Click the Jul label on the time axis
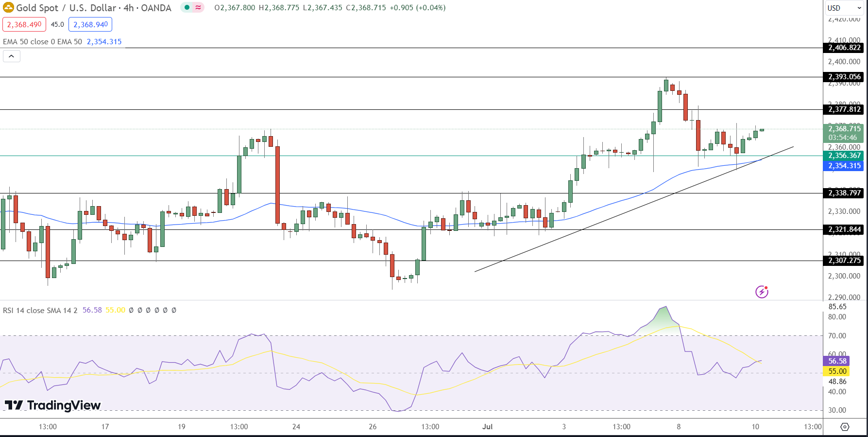Viewport: 868px width, 437px height. click(x=487, y=427)
